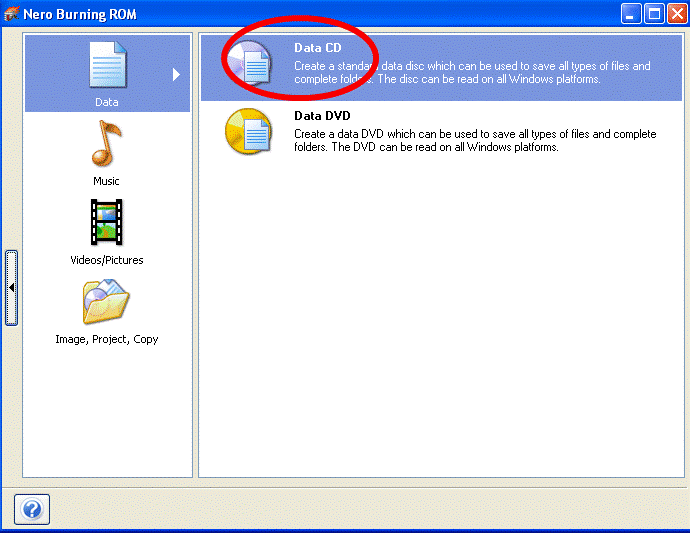Screen dimensions: 690x533
Task: Click the Data DVD disc icon
Action: pos(249,132)
